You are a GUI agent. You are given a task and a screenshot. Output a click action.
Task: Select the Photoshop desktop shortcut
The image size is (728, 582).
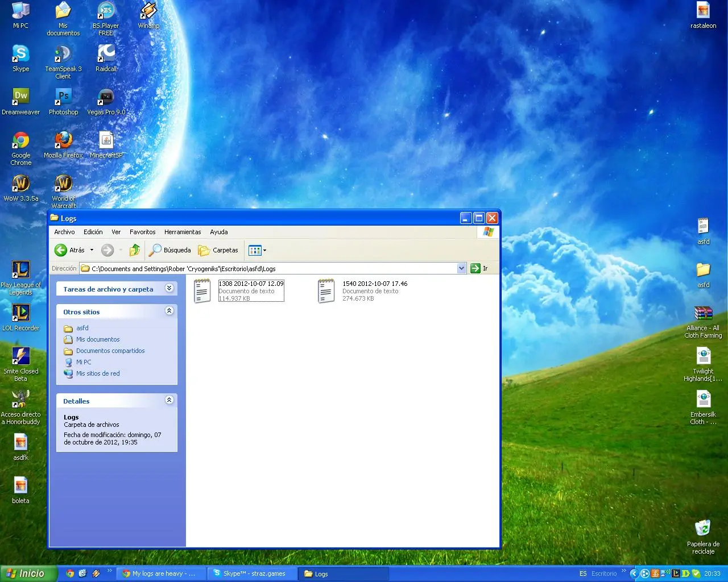pyautogui.click(x=64, y=101)
